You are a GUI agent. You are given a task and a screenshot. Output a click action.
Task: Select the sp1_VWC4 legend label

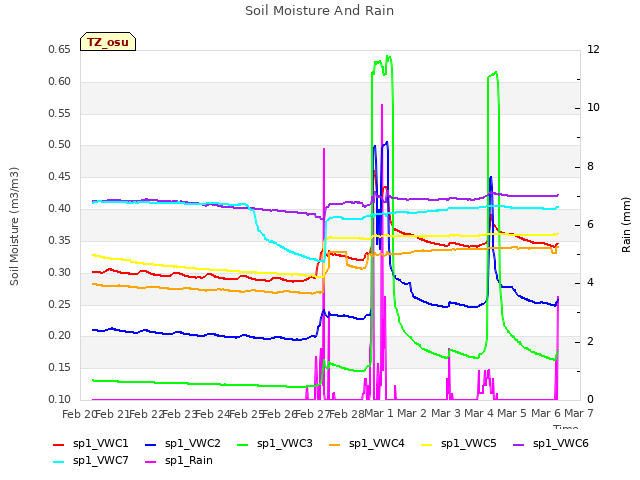coord(376,444)
